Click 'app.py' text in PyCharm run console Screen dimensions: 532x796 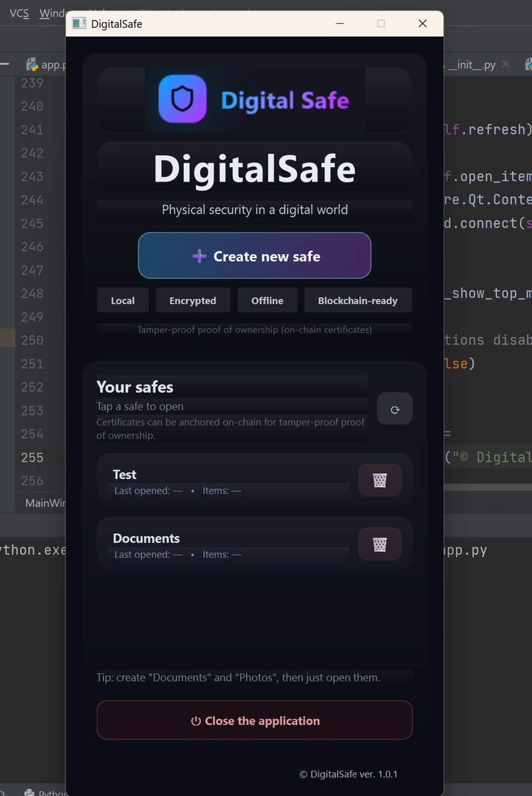tap(466, 551)
